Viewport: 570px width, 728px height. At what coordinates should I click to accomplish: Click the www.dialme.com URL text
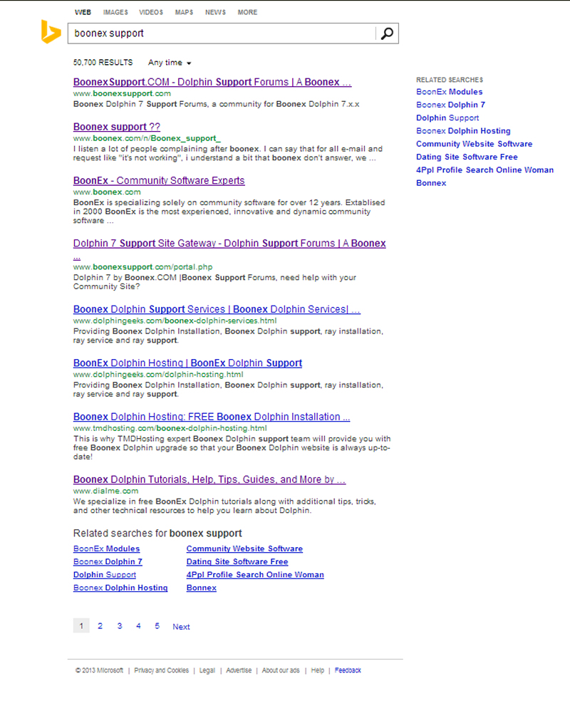[x=105, y=491]
